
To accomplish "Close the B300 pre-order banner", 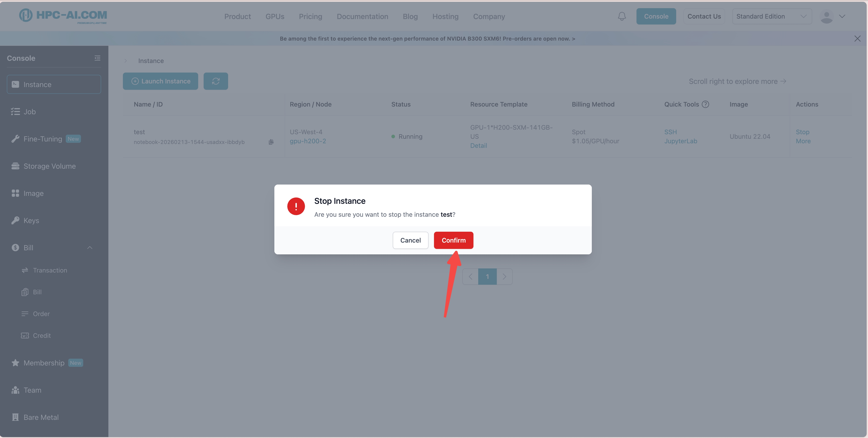I will [x=857, y=39].
